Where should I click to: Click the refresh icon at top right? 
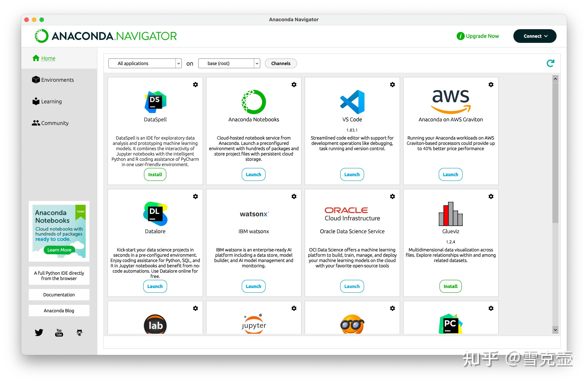tap(550, 63)
